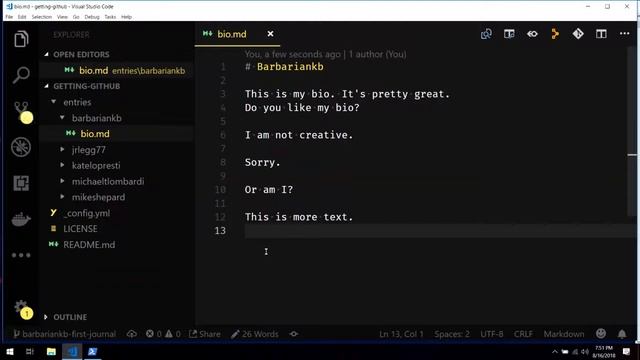Image resolution: width=640 pixels, height=360 pixels.
Task: Click the eye icon right of 26 Words
Action: click(x=293, y=334)
